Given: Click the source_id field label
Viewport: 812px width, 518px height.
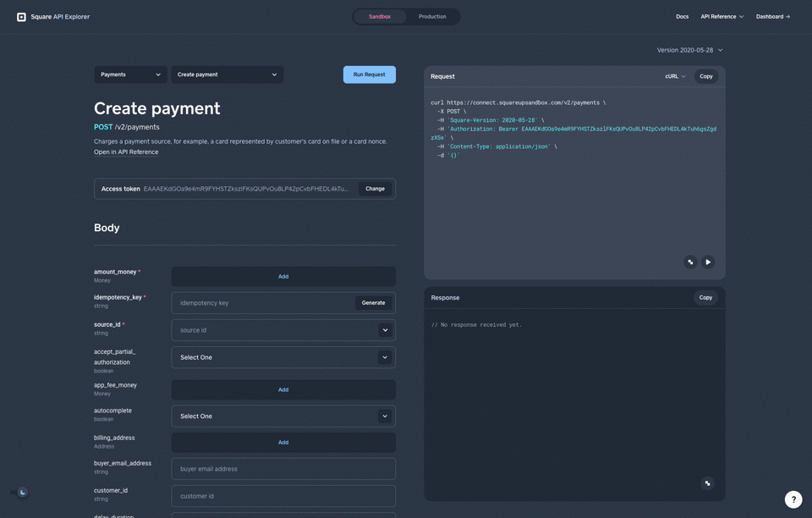Looking at the screenshot, I should point(107,324).
